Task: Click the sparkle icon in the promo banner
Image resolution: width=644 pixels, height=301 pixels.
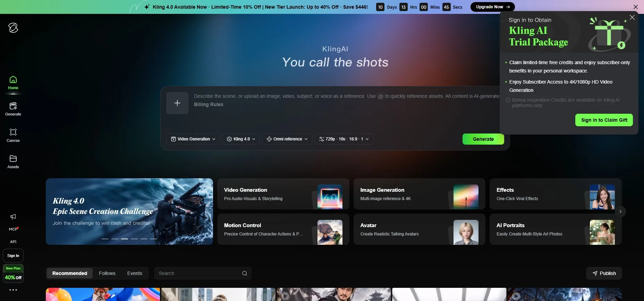Action: [147, 7]
